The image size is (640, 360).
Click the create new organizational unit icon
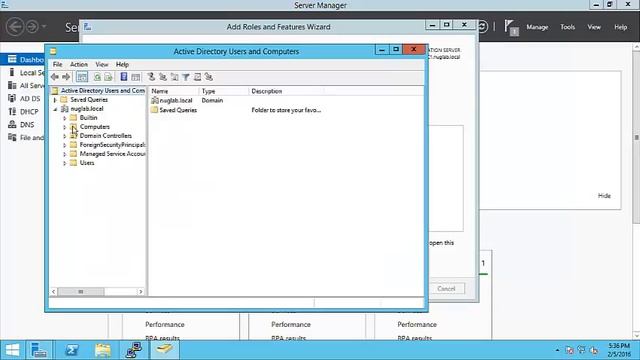point(174,77)
